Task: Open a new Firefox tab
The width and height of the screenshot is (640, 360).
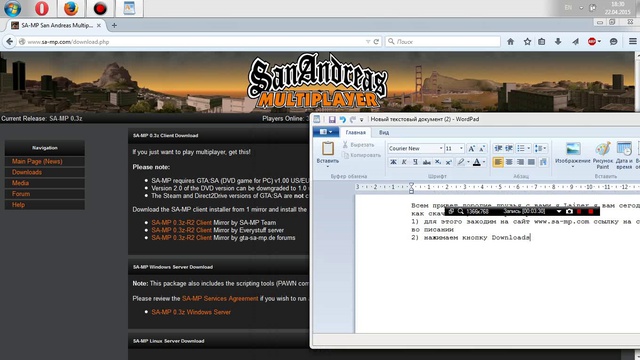Action: tap(114, 25)
